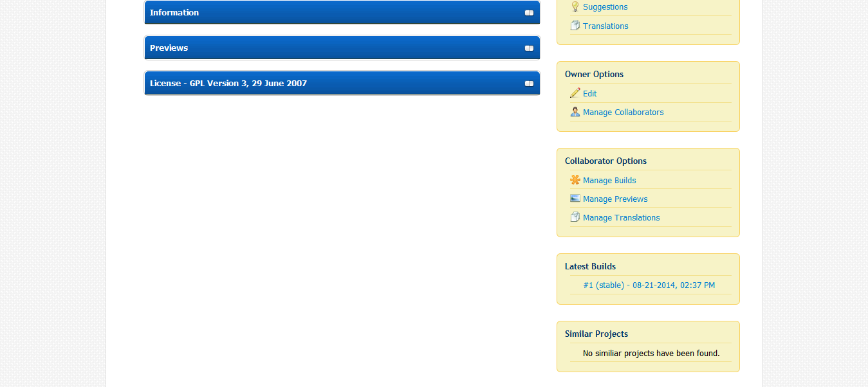Open the Manage Builds link
Viewport: 868px width, 387px height.
click(x=609, y=181)
